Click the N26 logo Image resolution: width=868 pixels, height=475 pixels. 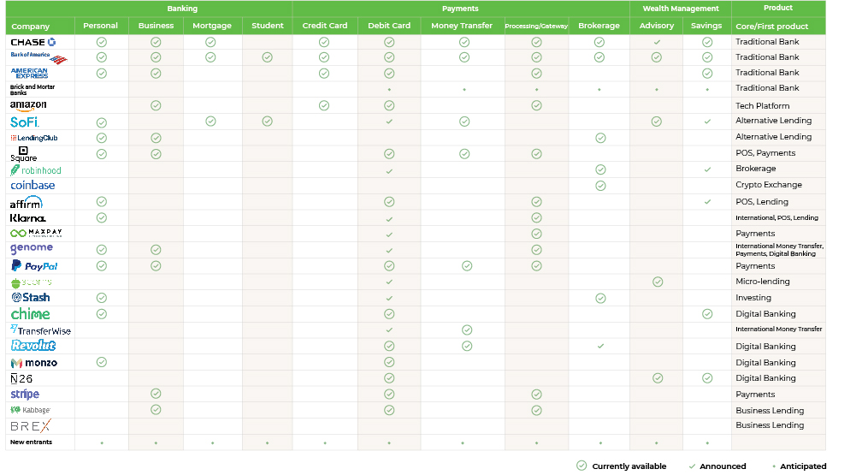(21, 379)
